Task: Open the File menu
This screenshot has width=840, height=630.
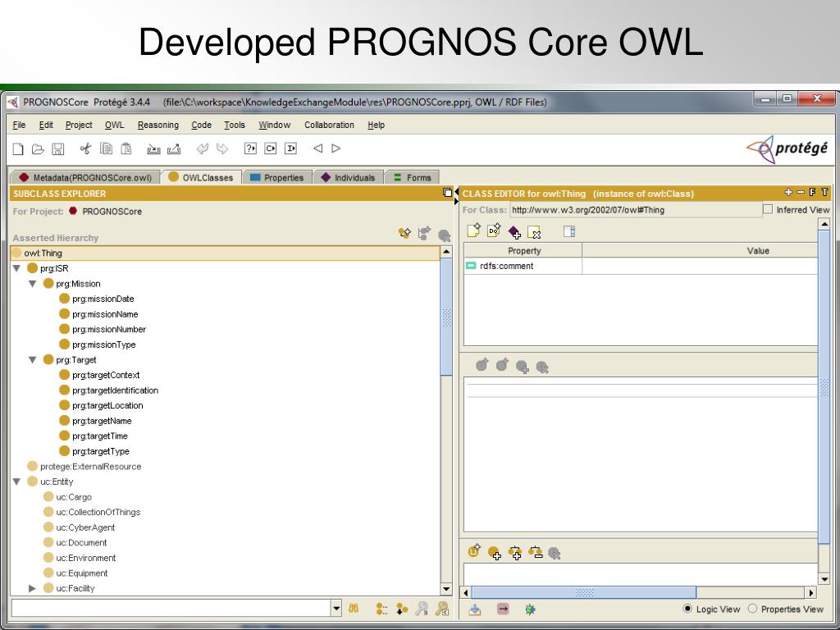Action: click(19, 125)
